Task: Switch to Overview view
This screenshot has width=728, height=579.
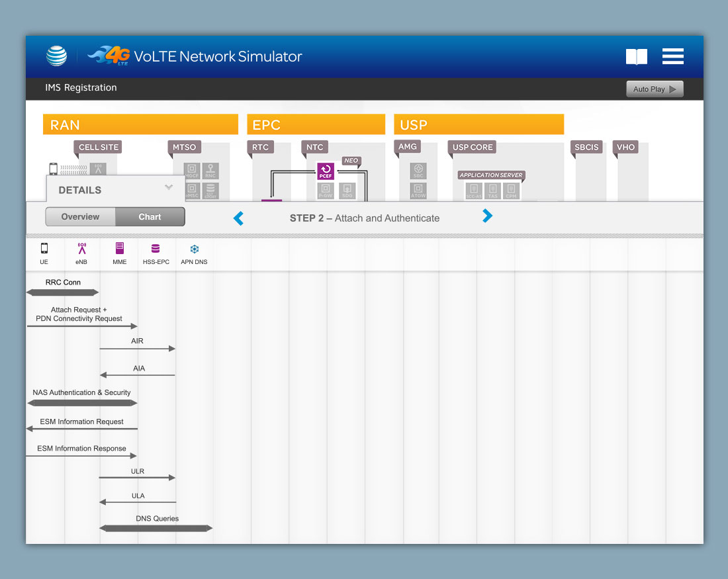Action: (80, 217)
